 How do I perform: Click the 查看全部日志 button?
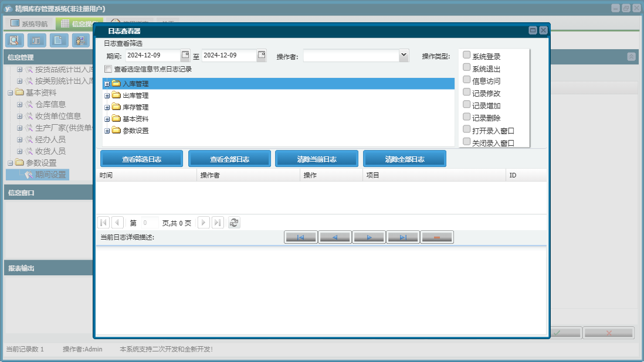(x=229, y=159)
